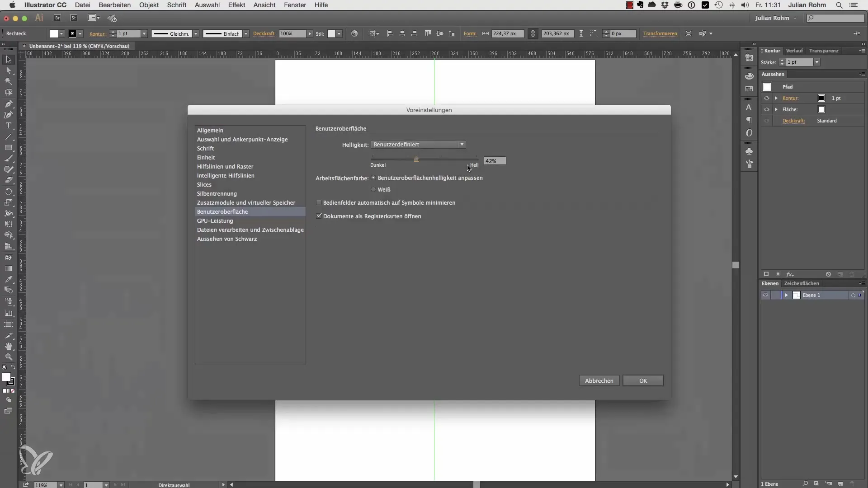Screen dimensions: 868x488
Task: Enable Bedienfelder automatisch auf Symbole minimieren
Action: pos(319,202)
